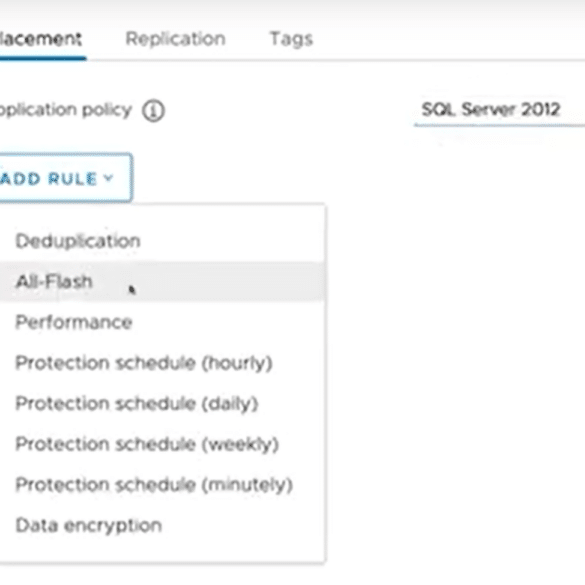Click the application policy info icon
This screenshot has height=585, width=585.
pyautogui.click(x=153, y=111)
